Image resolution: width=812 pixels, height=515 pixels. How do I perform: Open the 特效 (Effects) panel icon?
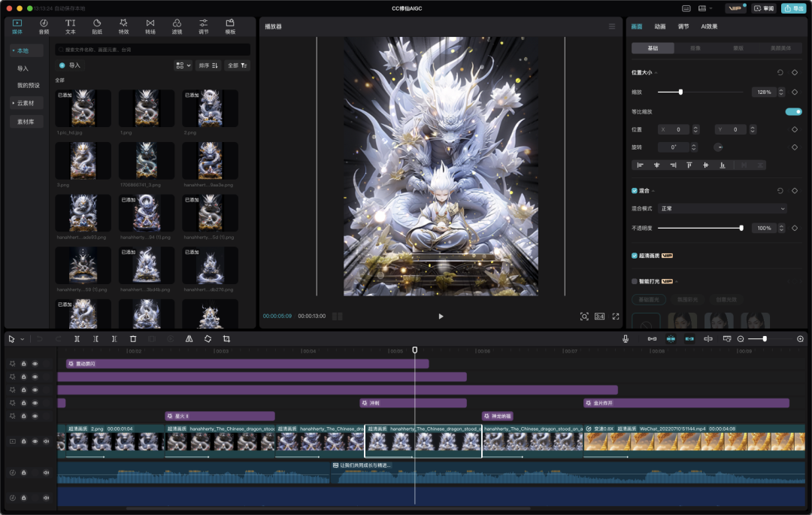[123, 26]
